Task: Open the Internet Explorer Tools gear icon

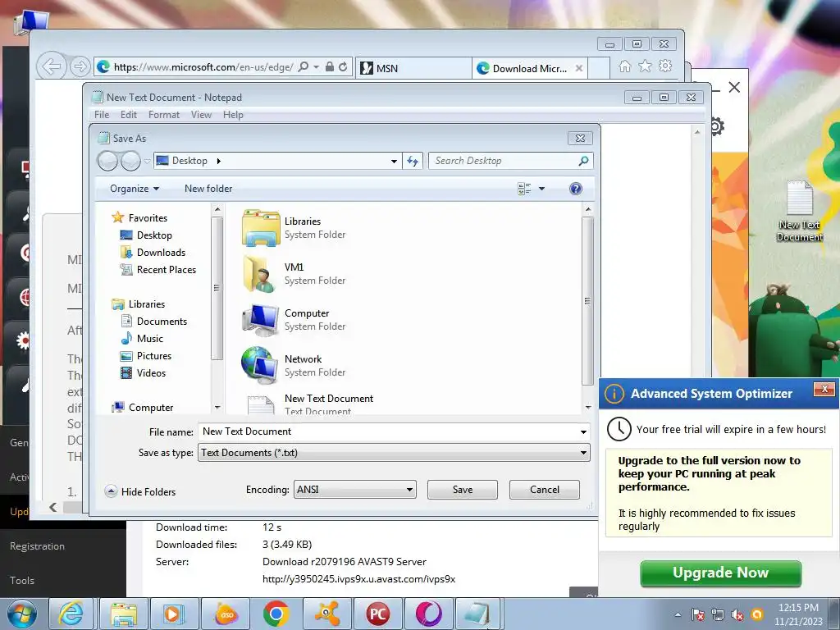Action: coord(665,66)
